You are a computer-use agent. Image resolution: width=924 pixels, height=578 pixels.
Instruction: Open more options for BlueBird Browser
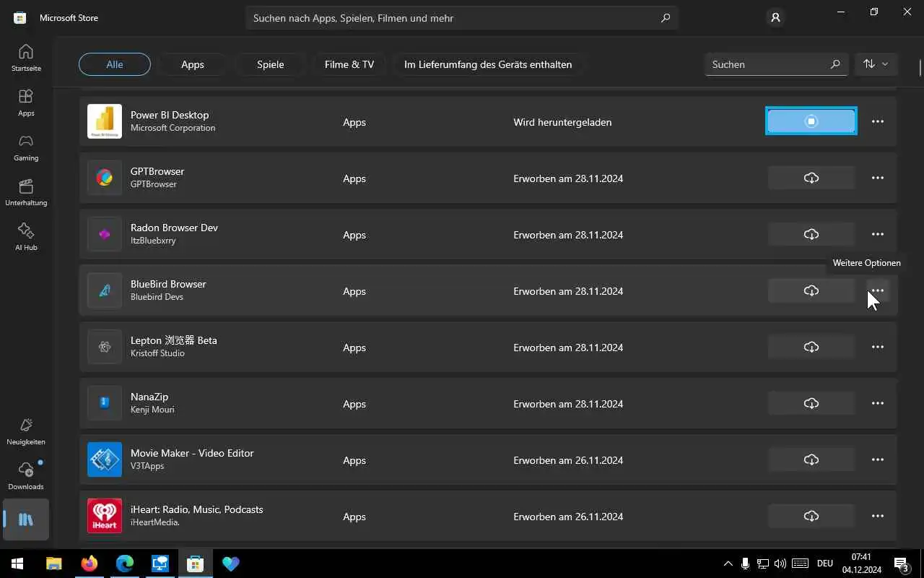878,290
